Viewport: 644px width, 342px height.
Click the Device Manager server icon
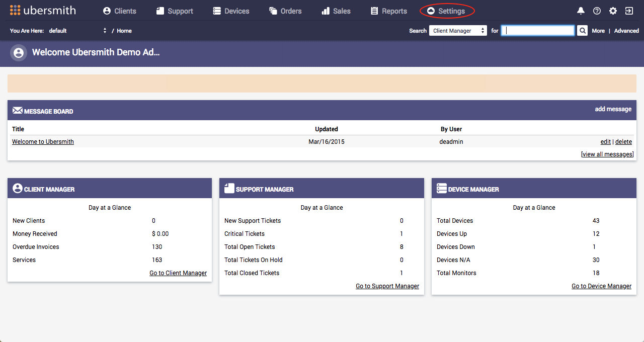pos(442,189)
